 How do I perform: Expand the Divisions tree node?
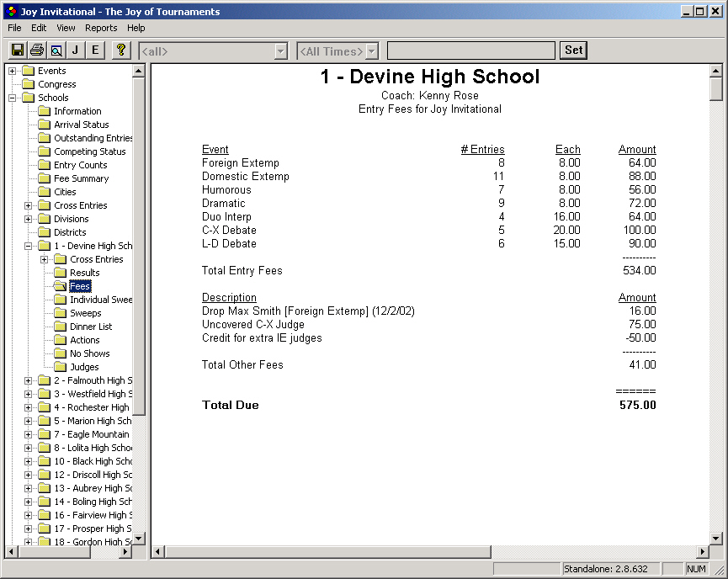[29, 219]
